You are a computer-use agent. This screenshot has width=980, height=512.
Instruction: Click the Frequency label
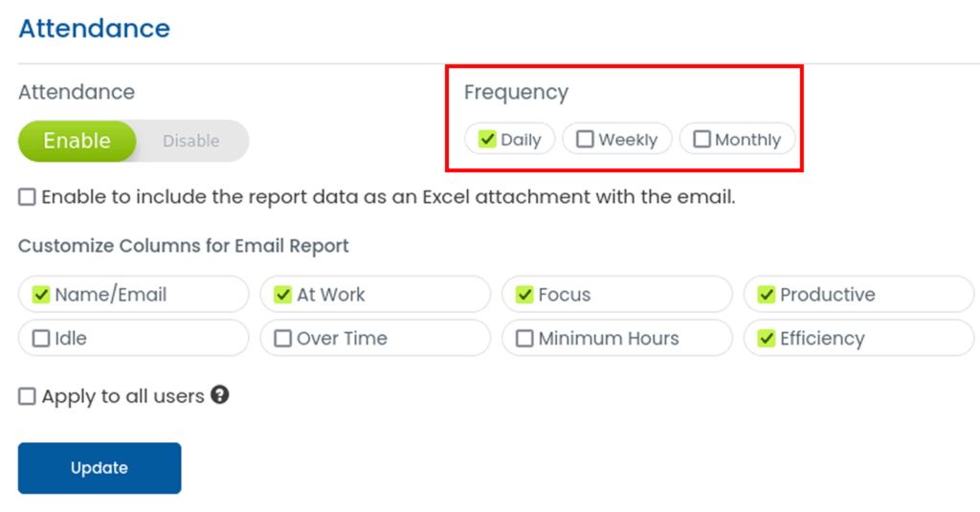(516, 92)
